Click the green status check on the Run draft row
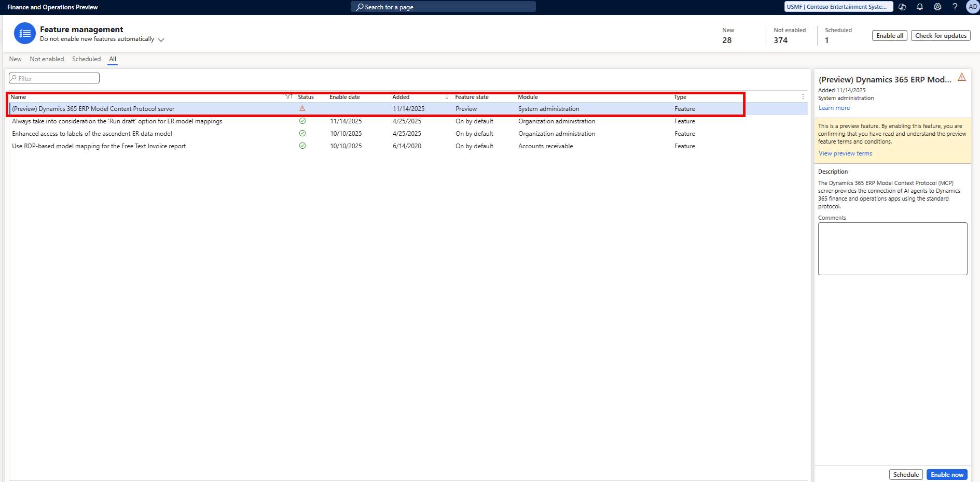Image resolution: width=980 pixels, height=482 pixels. 303,121
